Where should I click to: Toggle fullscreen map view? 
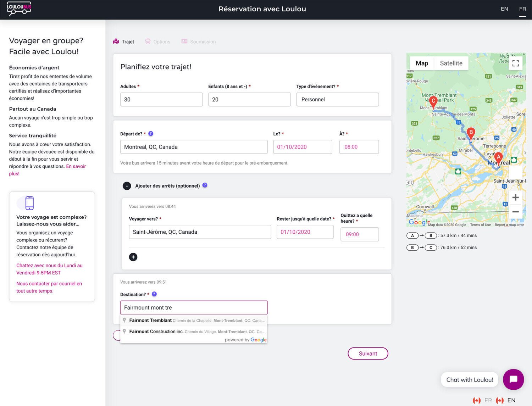coord(515,63)
